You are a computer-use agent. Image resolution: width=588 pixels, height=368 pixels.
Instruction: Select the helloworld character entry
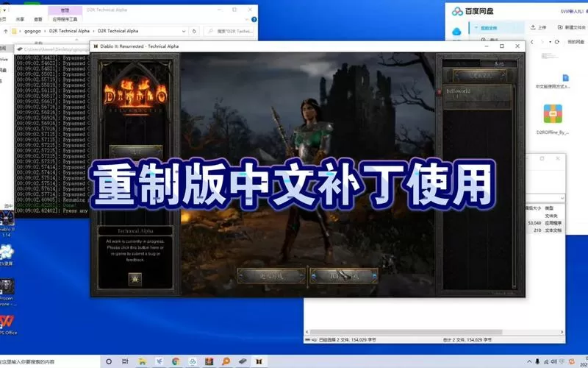pyautogui.click(x=478, y=97)
